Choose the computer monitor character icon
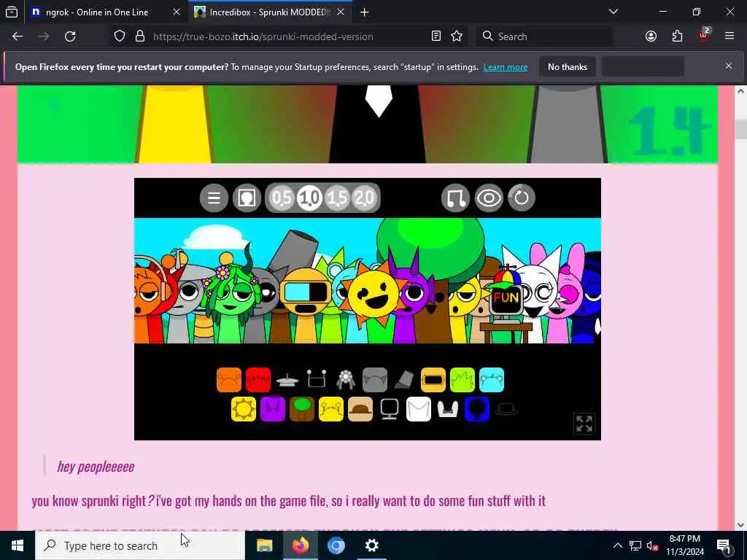Viewport: 747px width, 560px height. coord(390,409)
